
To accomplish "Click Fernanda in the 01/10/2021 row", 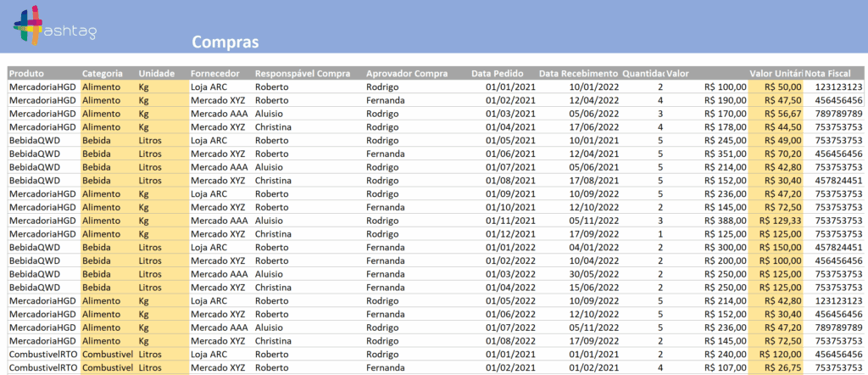I will click(x=386, y=207).
